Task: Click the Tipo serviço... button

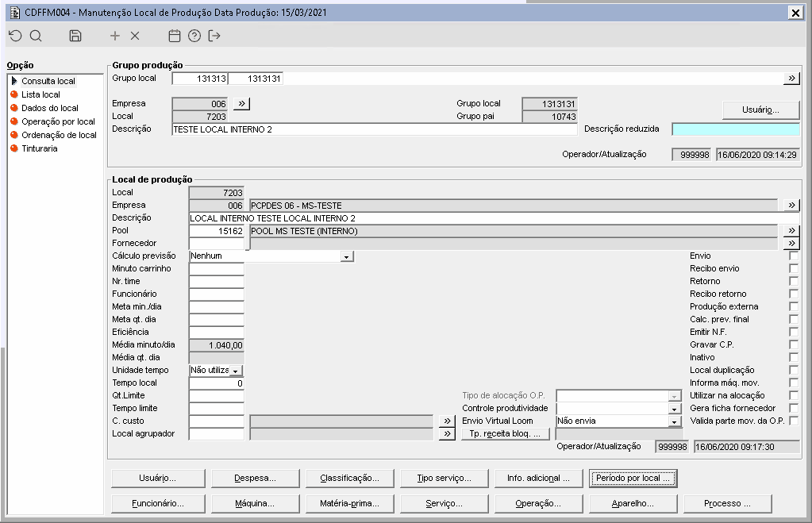Action: [x=444, y=478]
